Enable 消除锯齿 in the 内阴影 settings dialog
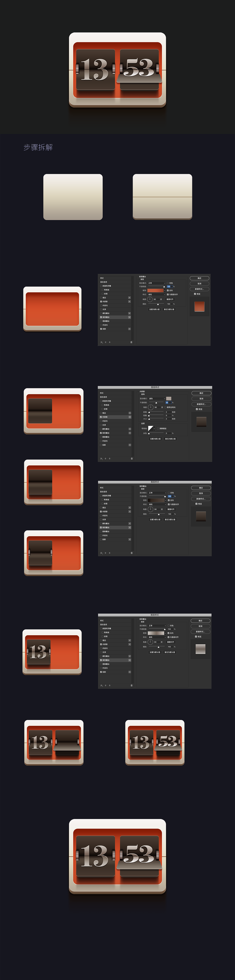The width and height of the screenshot is (235, 980). point(158,428)
